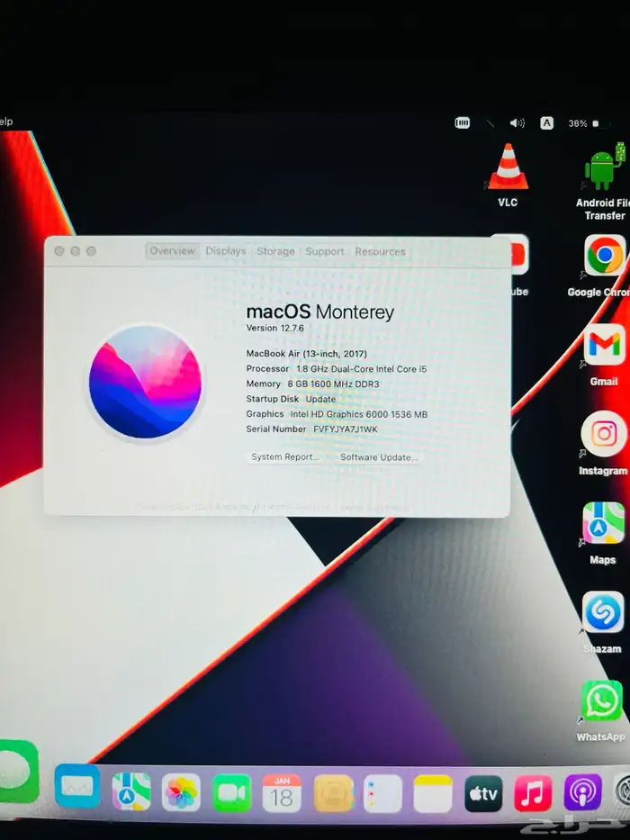Open the Podcasts app in the Dock
This screenshot has width=630, height=840.
point(582,793)
